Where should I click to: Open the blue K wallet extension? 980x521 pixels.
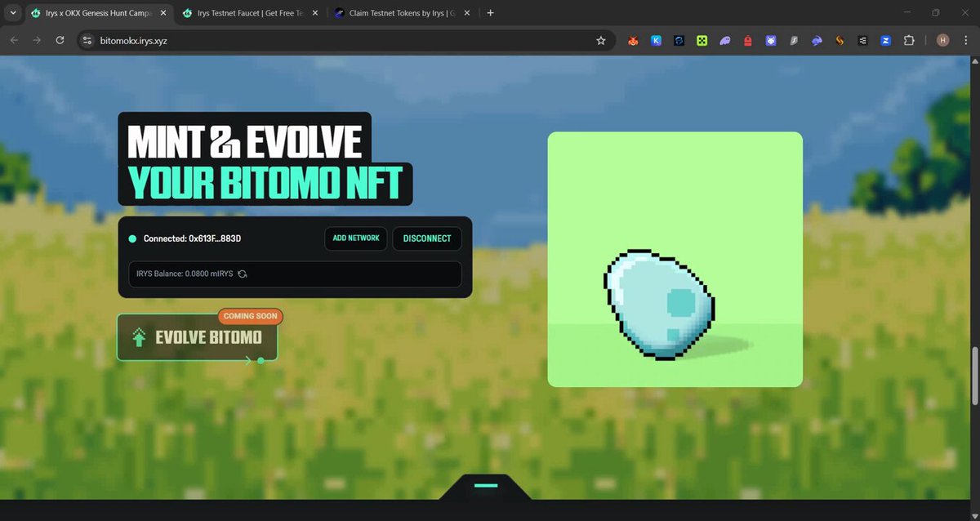click(656, 40)
